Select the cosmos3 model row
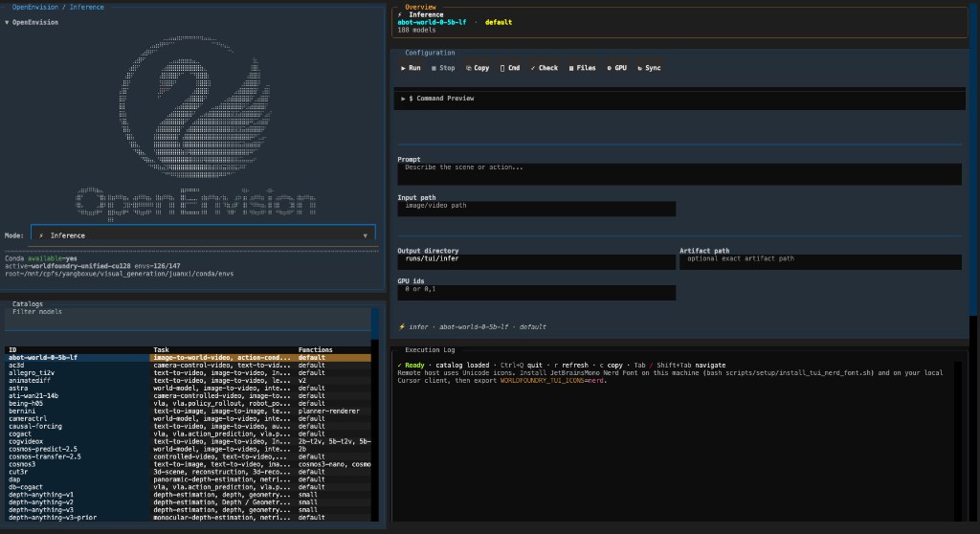 coord(188,464)
